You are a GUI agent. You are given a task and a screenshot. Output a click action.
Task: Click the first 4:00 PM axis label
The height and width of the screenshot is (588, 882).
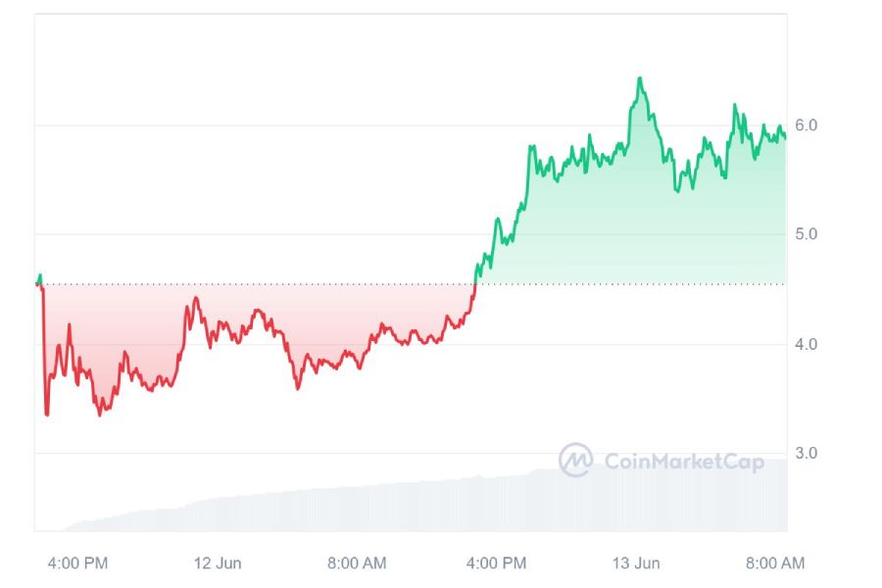tap(77, 563)
